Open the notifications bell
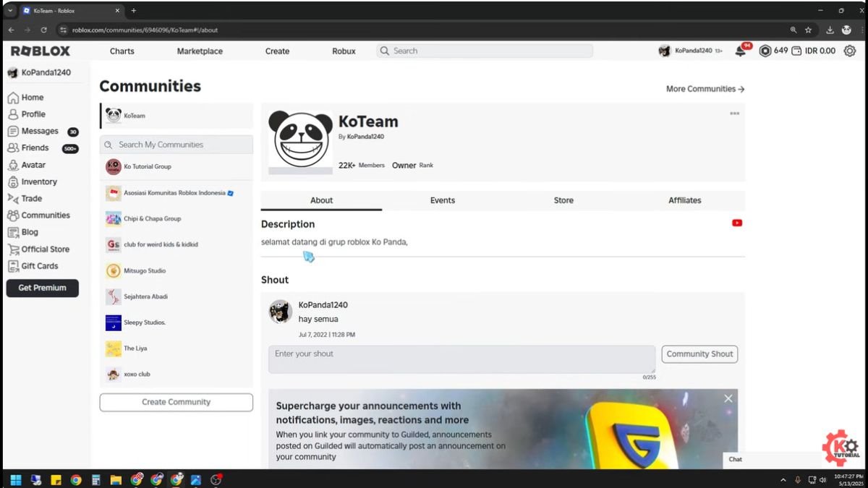Viewport: 868px width, 488px height. pyautogui.click(x=741, y=51)
